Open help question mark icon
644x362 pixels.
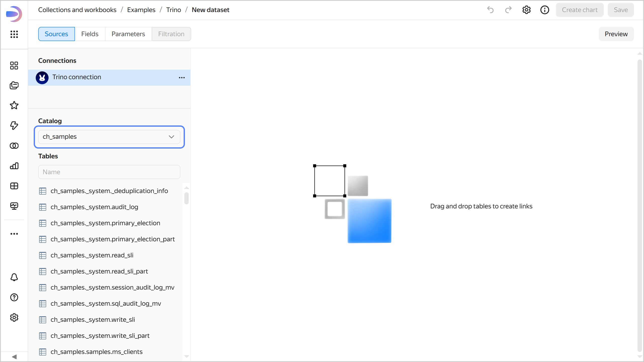pyautogui.click(x=14, y=297)
